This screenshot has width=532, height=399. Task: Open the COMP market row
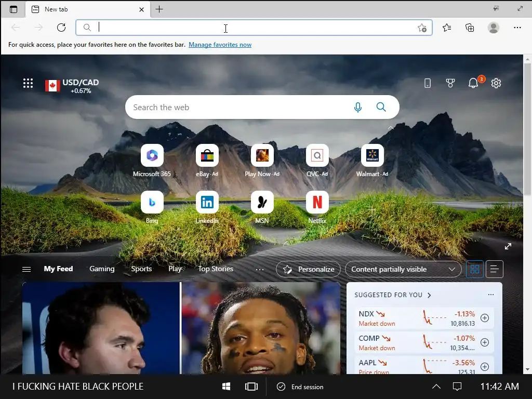tap(424, 343)
